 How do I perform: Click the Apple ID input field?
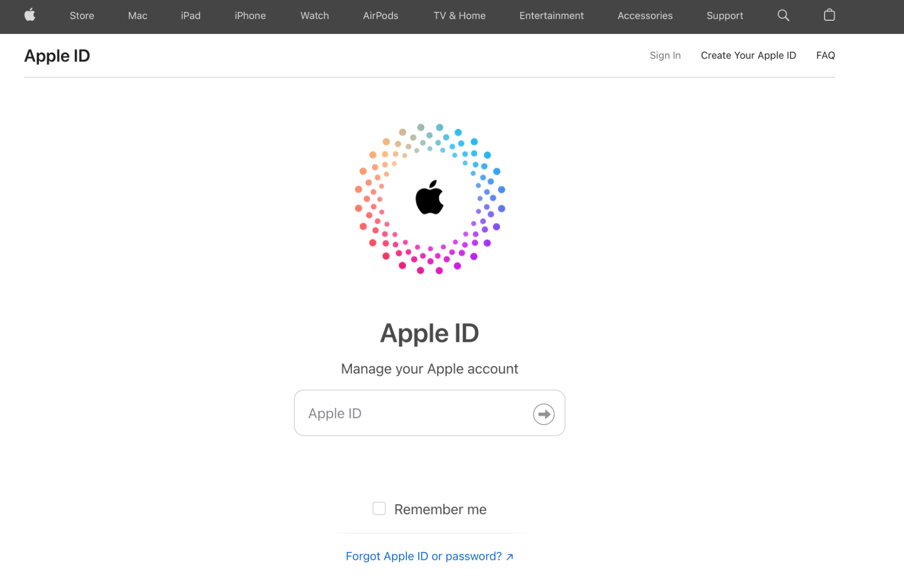click(x=429, y=413)
